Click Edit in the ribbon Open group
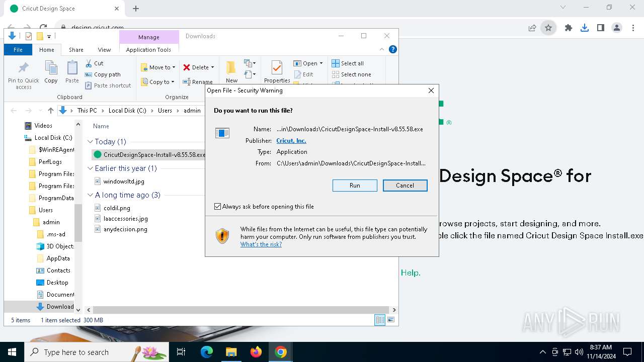The width and height of the screenshot is (644, 362). coord(303,74)
